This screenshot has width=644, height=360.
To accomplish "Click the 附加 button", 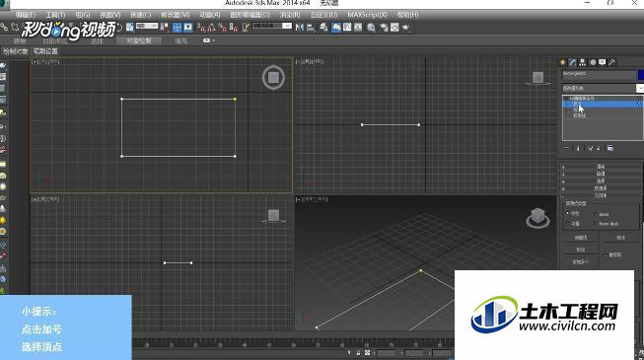I will [x=580, y=250].
